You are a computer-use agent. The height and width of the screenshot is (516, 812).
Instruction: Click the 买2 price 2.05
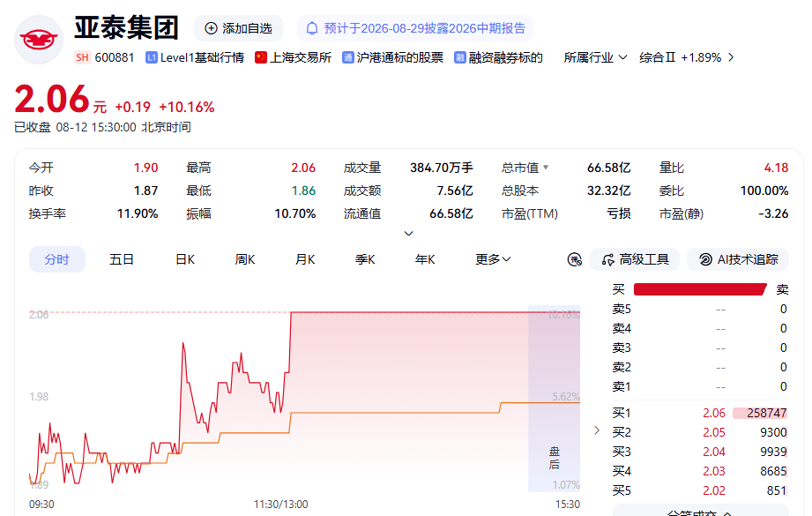[713, 432]
